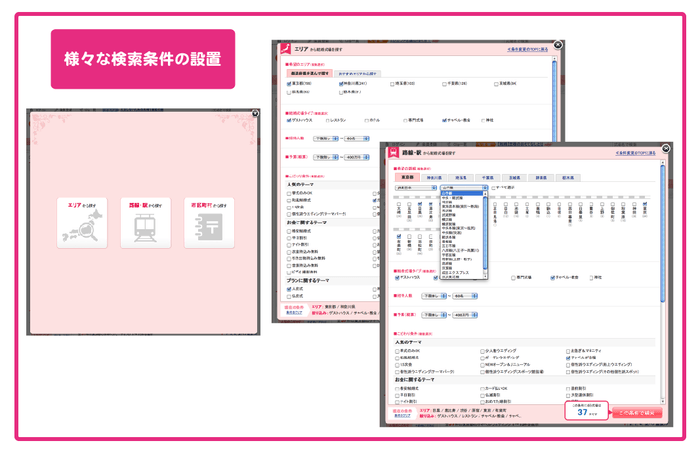Check 専門式場 venue type in 路線-駅 dialog
Image resolution: width=700 pixels, height=455 pixels.
coord(513,278)
